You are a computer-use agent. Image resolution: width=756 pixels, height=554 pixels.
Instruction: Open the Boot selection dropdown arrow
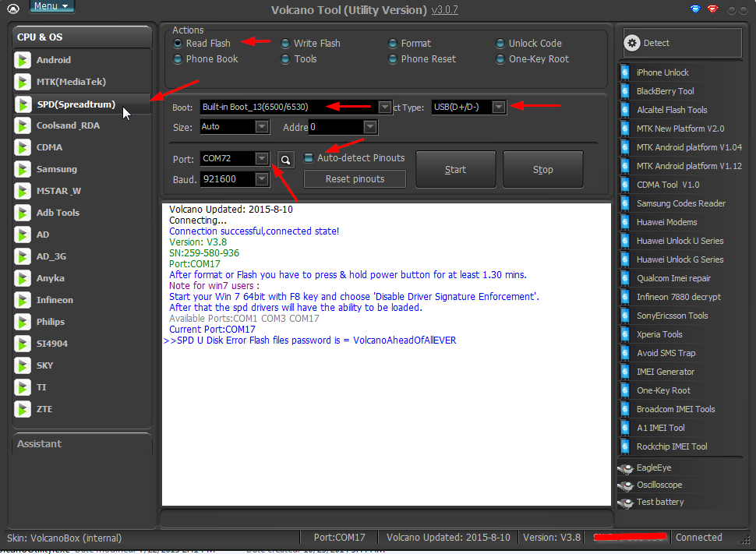[x=385, y=107]
